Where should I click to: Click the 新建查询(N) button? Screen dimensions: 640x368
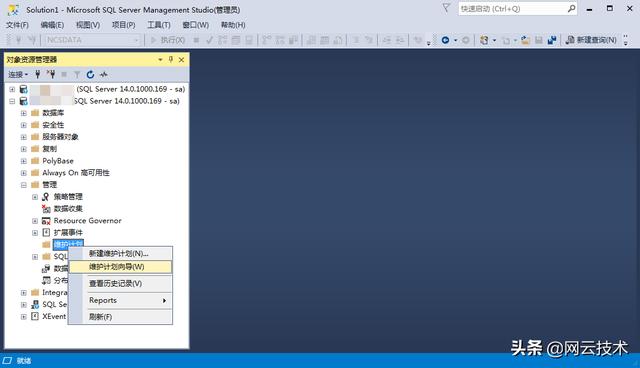click(x=591, y=40)
